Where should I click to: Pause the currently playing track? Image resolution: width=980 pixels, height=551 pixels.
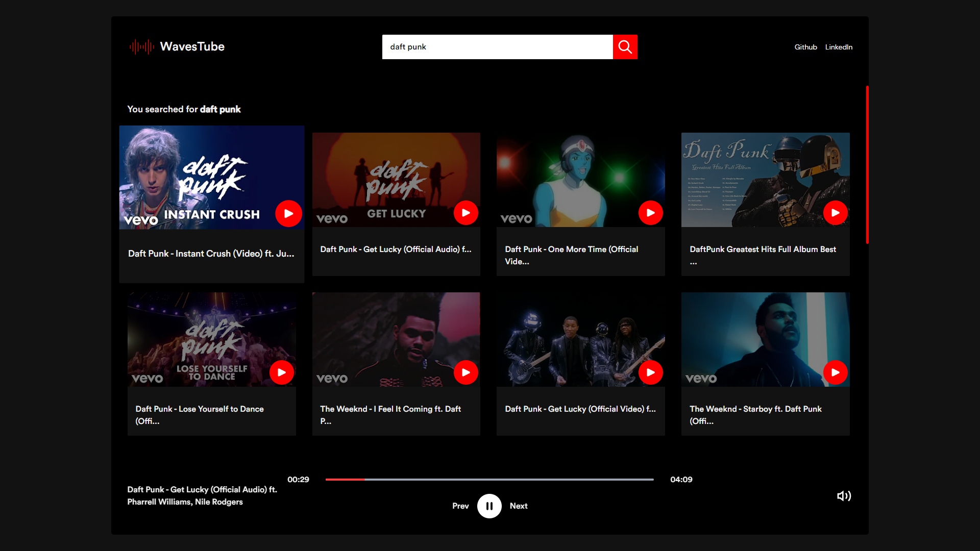489,506
